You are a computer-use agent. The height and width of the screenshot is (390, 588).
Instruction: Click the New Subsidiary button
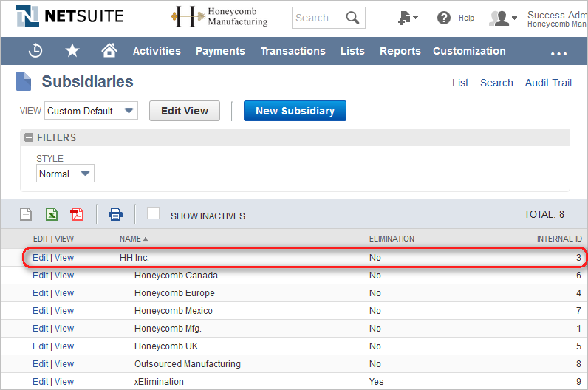(295, 111)
